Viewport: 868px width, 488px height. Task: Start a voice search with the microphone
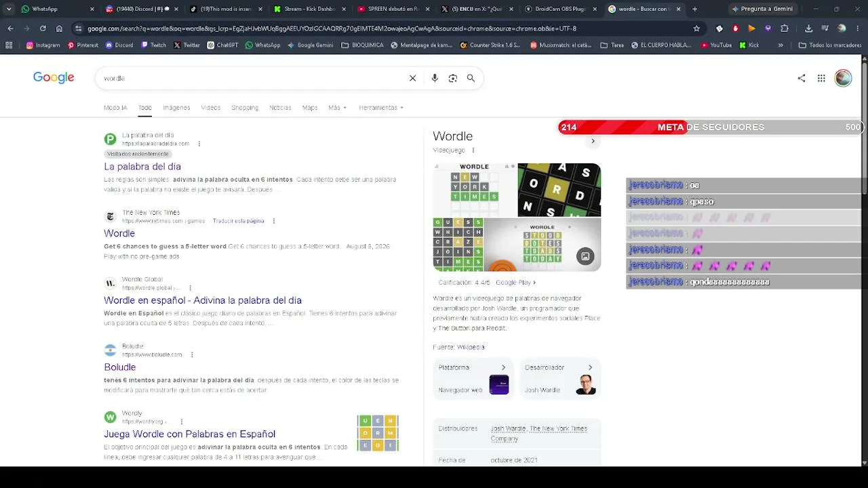435,78
